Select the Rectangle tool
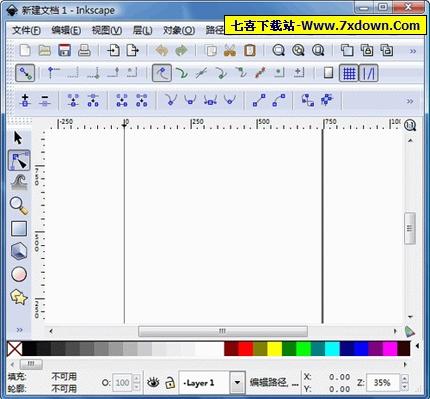 19,229
